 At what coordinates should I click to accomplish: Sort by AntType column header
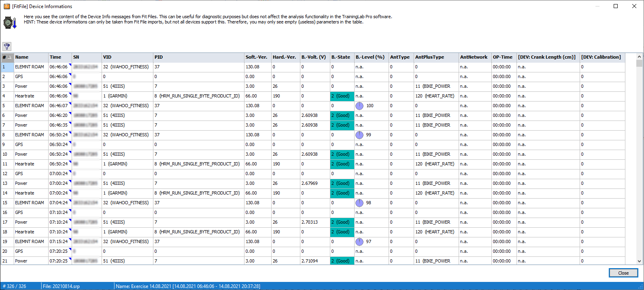coord(401,57)
